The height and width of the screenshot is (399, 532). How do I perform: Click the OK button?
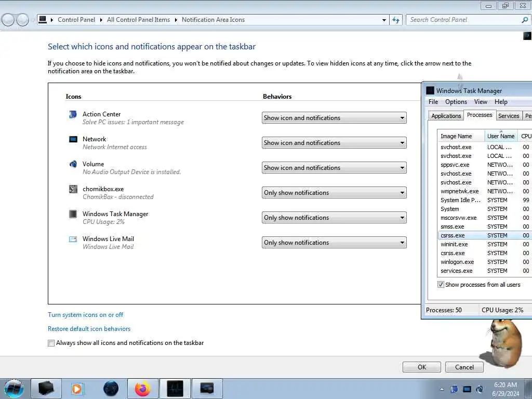pyautogui.click(x=422, y=367)
